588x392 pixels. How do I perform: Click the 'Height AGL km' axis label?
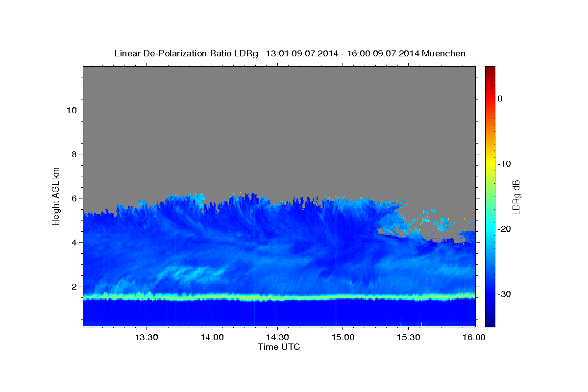point(56,196)
